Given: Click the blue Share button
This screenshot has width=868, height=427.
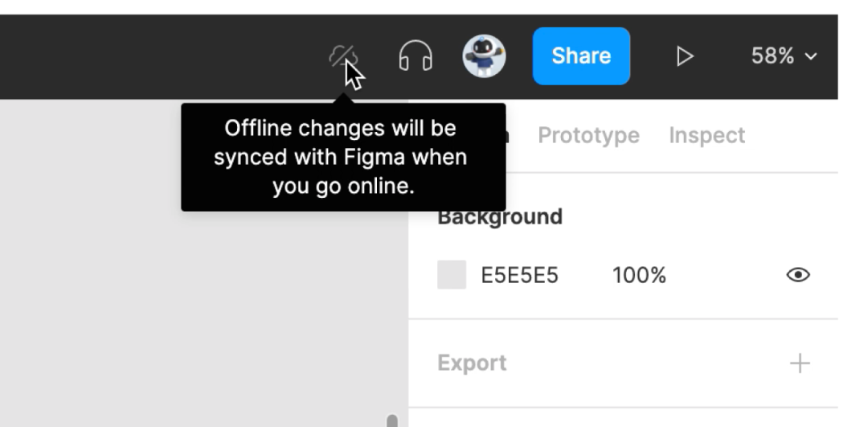Looking at the screenshot, I should click(x=581, y=56).
